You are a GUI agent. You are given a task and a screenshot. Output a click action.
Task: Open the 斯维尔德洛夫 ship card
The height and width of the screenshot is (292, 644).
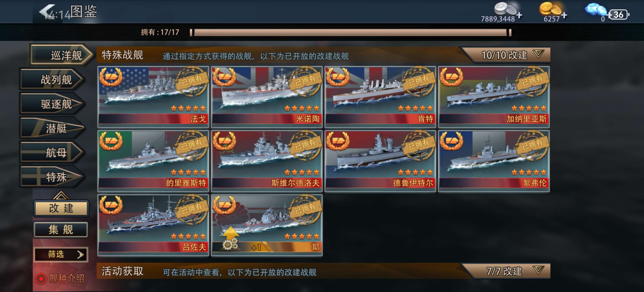click(267, 161)
